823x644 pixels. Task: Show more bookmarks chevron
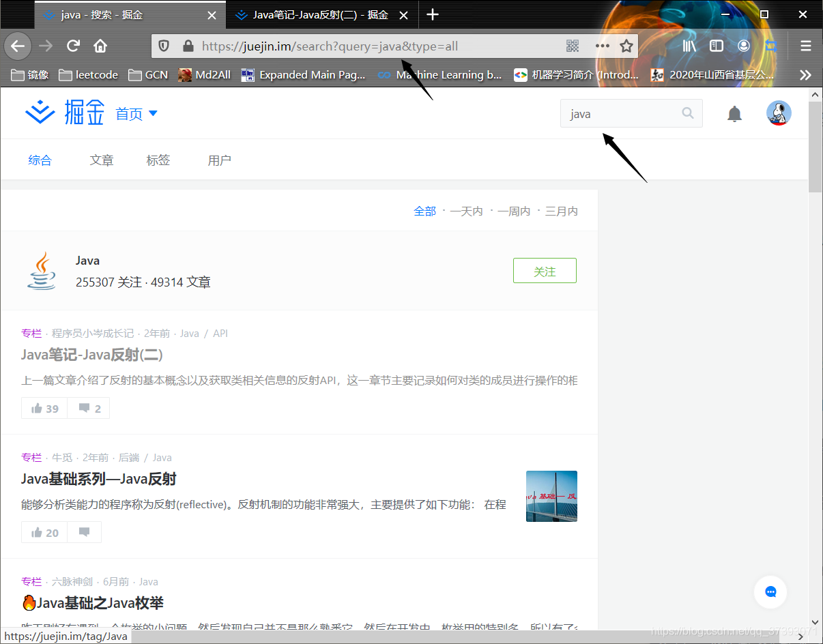click(x=806, y=75)
